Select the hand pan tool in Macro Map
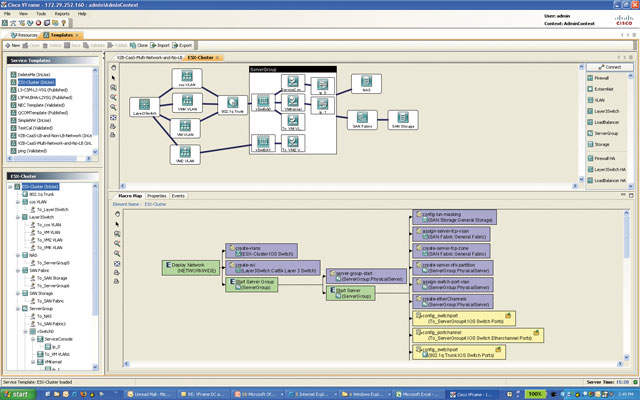Image resolution: width=640 pixels, height=400 pixels. pyautogui.click(x=118, y=214)
